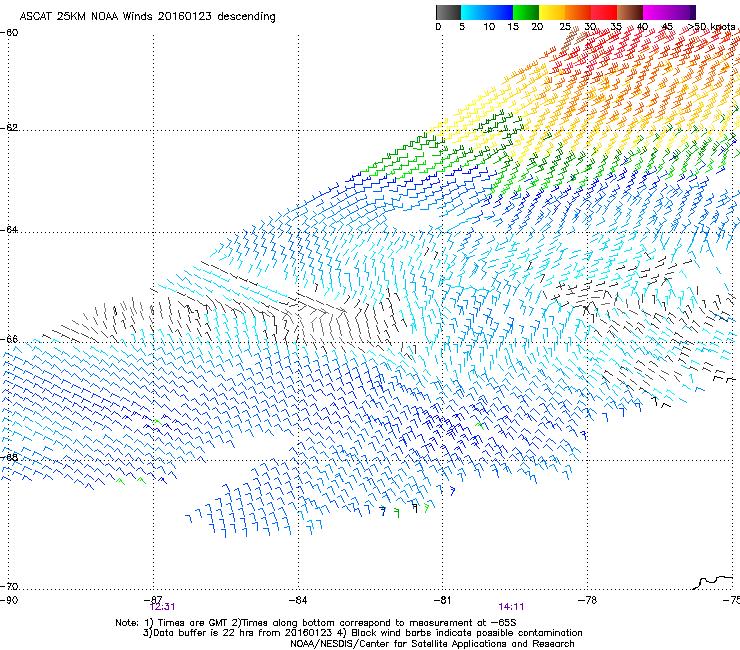Viewport: 740px width, 650px height.
Task: Click the coastline segment at bottom right
Action: tap(713, 582)
